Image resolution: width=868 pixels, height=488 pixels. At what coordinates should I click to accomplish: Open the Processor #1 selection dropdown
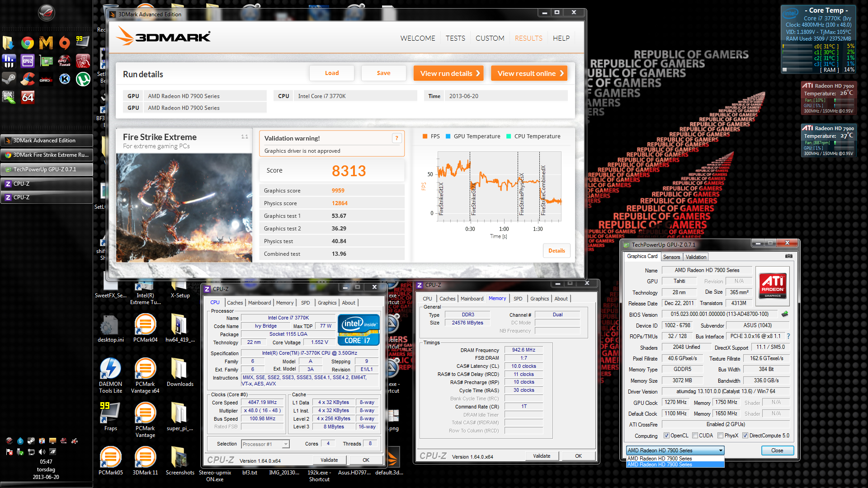click(265, 444)
